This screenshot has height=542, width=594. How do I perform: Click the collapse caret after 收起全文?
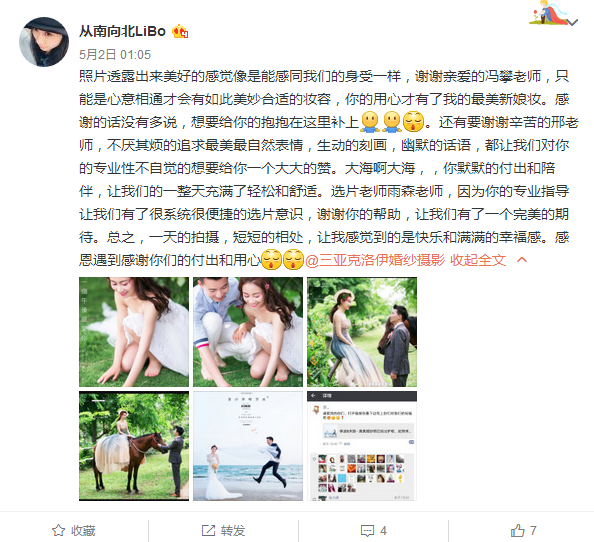522,260
